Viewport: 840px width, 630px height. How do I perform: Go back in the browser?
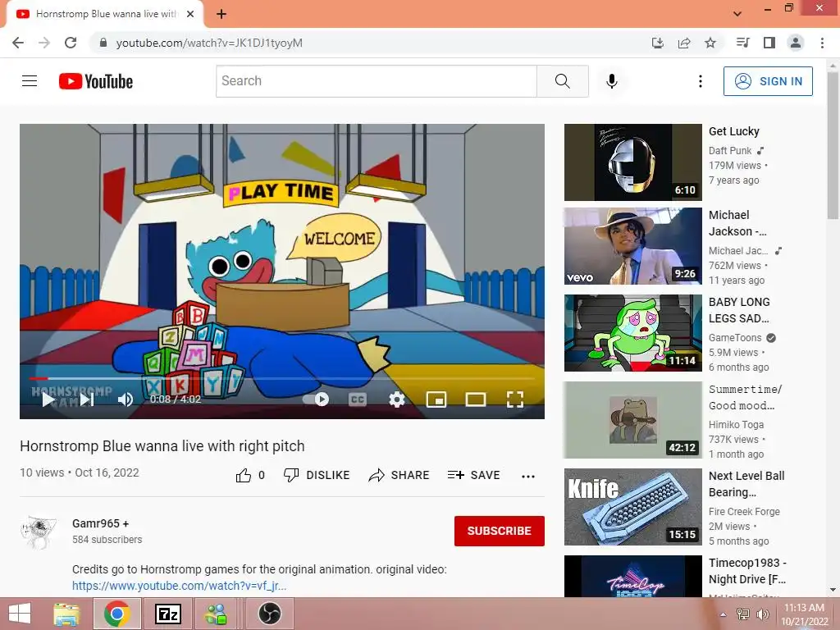[18, 43]
